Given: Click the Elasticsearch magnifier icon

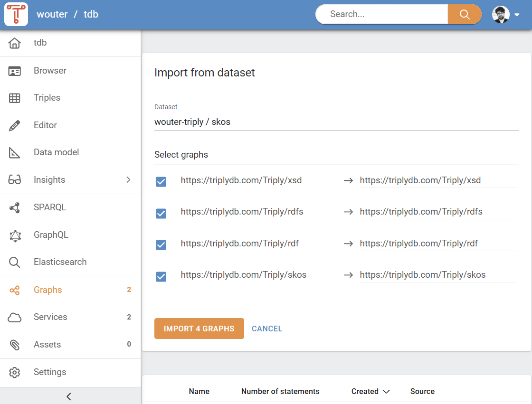Looking at the screenshot, I should [15, 262].
